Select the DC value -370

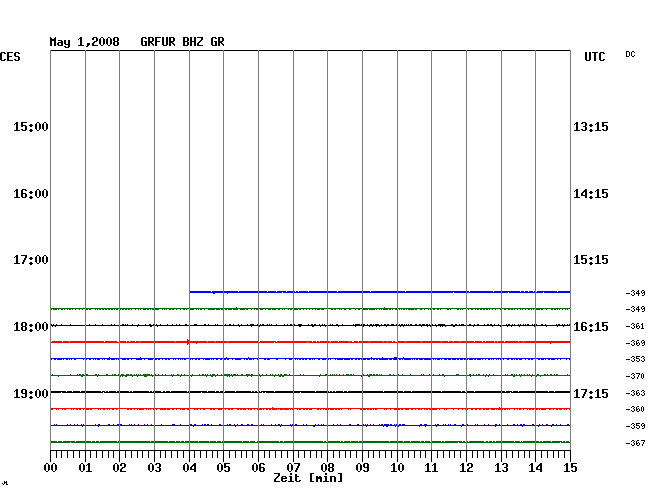point(635,376)
